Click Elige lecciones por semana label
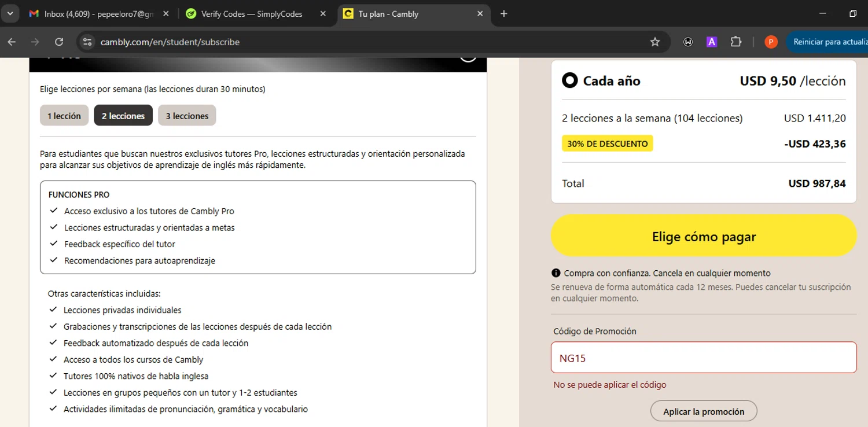868x427 pixels. pyautogui.click(x=153, y=89)
